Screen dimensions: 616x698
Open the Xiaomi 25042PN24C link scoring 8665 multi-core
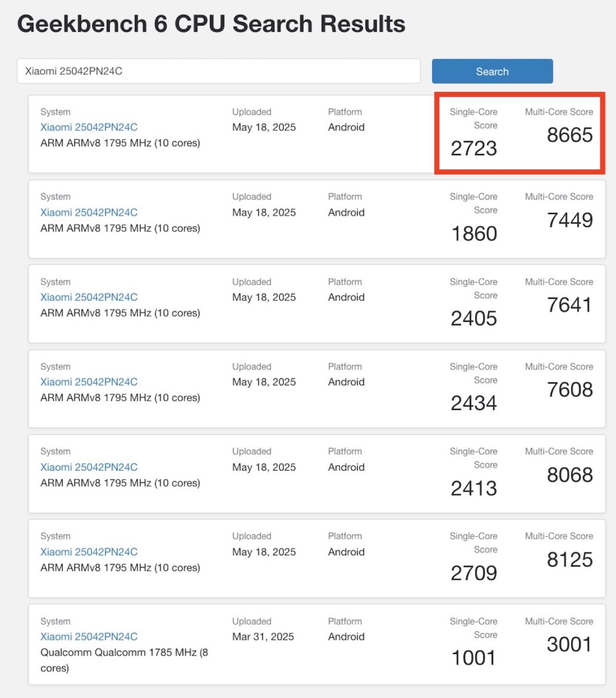coord(89,127)
